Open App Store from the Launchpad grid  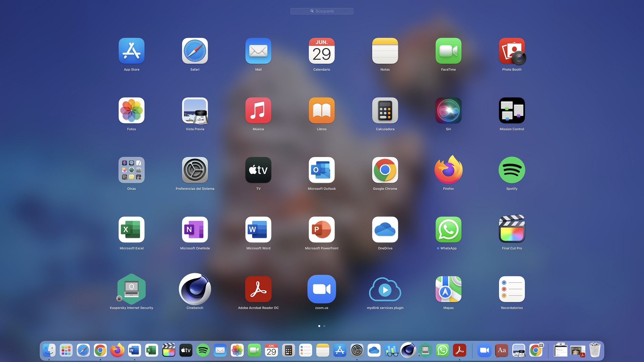[x=132, y=51]
